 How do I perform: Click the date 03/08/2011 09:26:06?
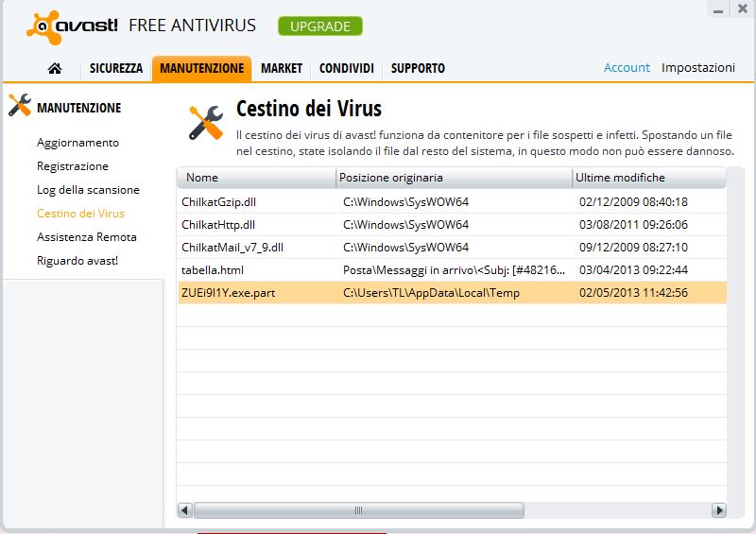[633, 224]
